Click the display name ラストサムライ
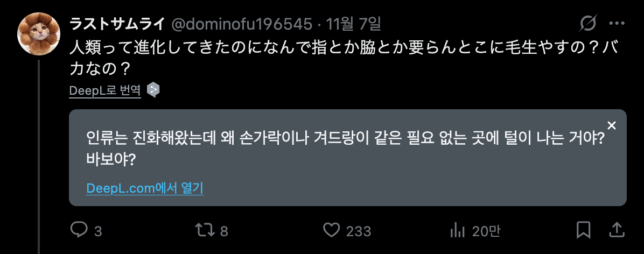This screenshot has height=254, width=644. point(117,24)
